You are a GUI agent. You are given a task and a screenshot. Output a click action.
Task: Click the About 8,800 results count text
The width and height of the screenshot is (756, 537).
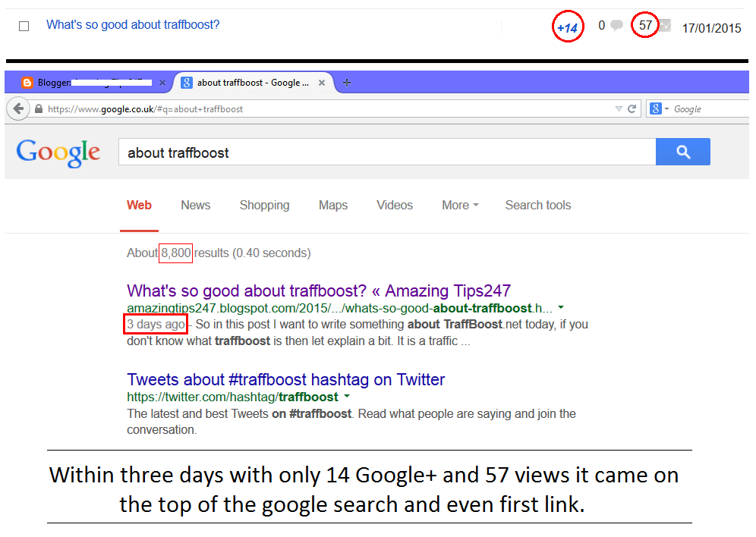click(x=219, y=253)
